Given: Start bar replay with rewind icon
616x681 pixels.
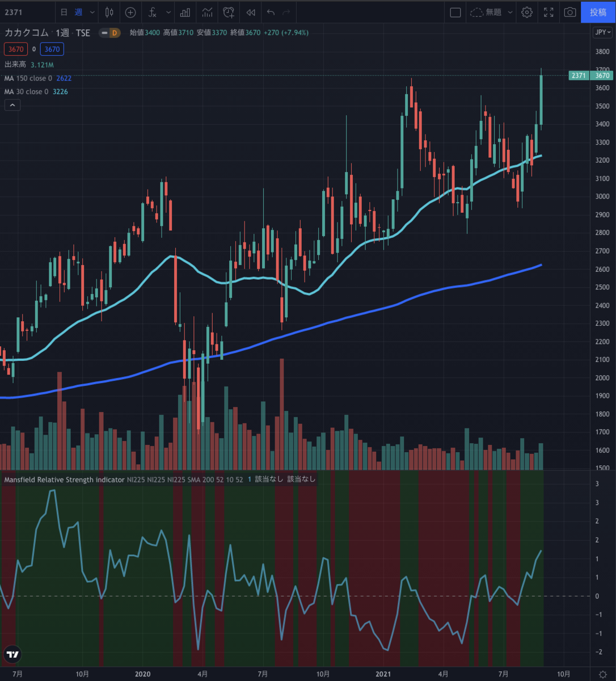Looking at the screenshot, I should pyautogui.click(x=250, y=12).
